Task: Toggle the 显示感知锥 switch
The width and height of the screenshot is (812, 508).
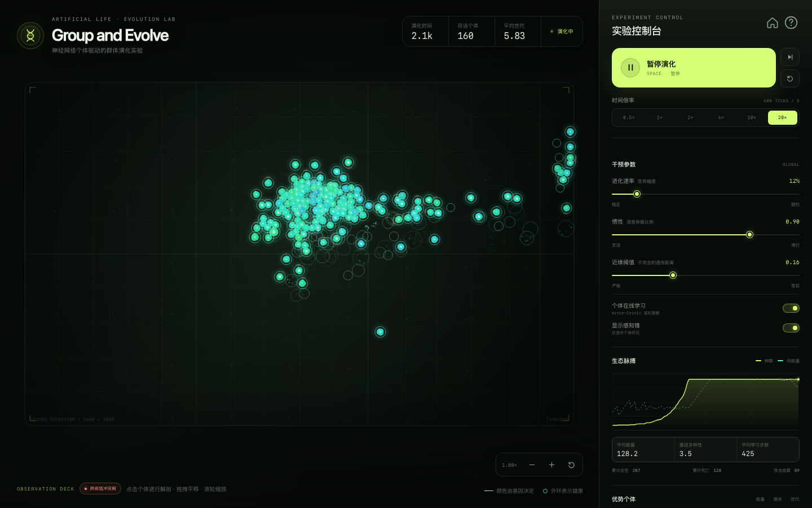Action: [x=791, y=328]
